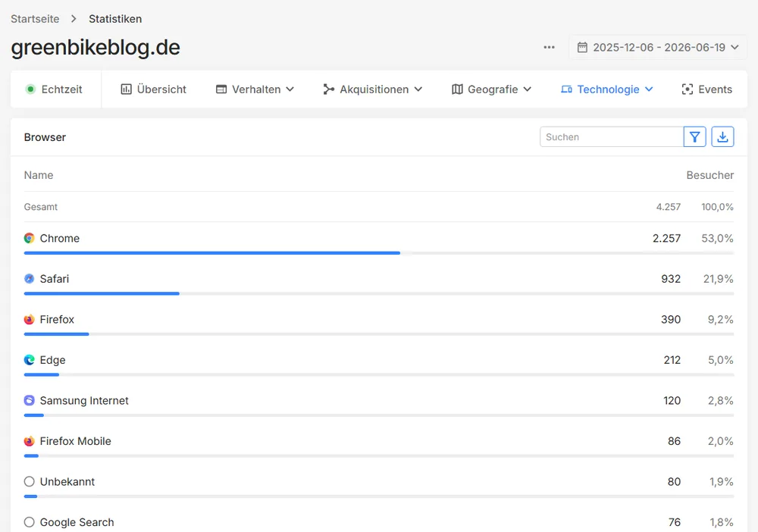This screenshot has width=758, height=532.
Task: Click the calendar icon in date picker
Action: pyautogui.click(x=582, y=47)
